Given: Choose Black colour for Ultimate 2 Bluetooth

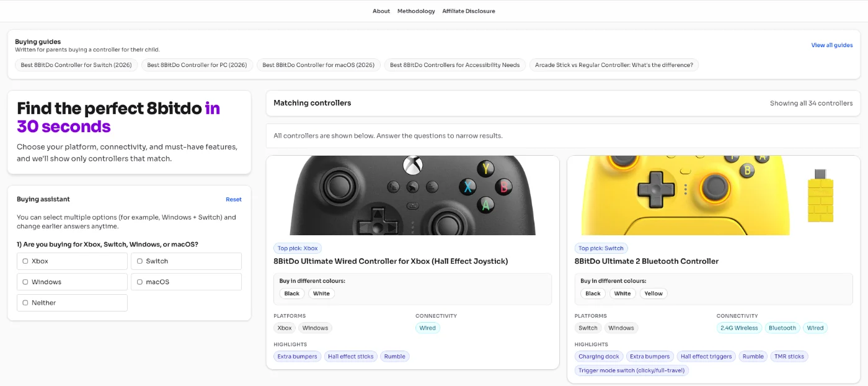Looking at the screenshot, I should (593, 294).
